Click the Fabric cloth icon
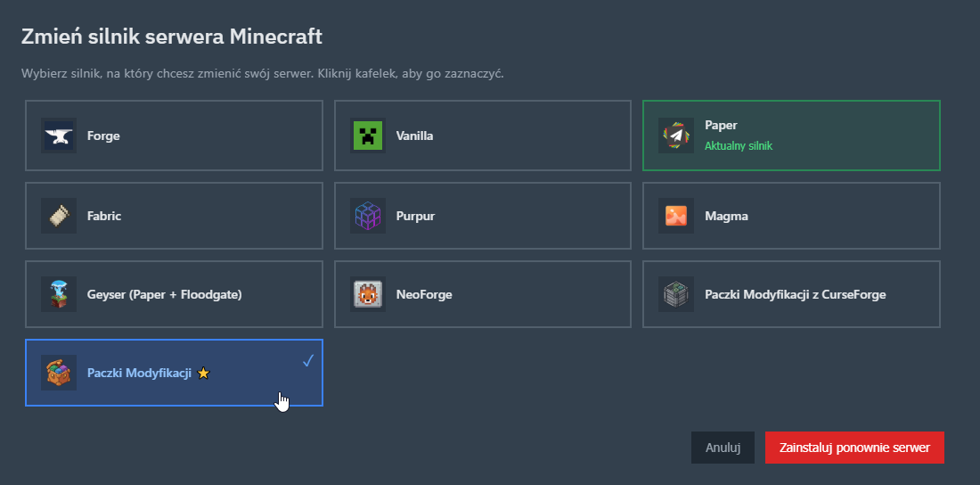The height and width of the screenshot is (485, 980). tap(59, 216)
